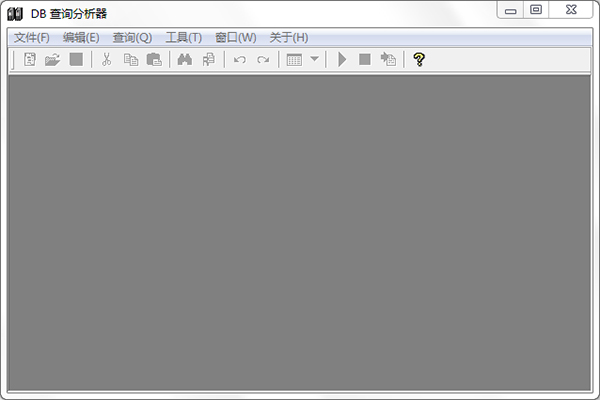Open a file with the folder icon
The height and width of the screenshot is (400, 600).
coord(52,60)
